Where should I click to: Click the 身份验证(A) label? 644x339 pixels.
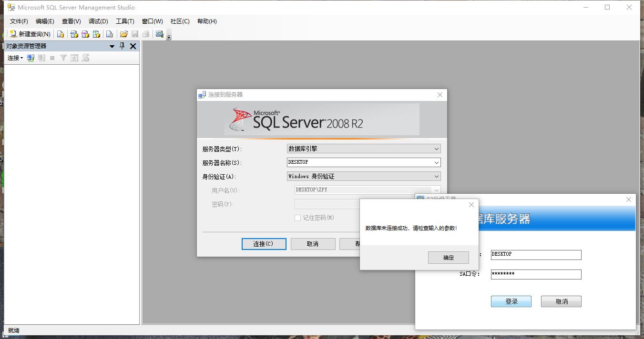219,177
